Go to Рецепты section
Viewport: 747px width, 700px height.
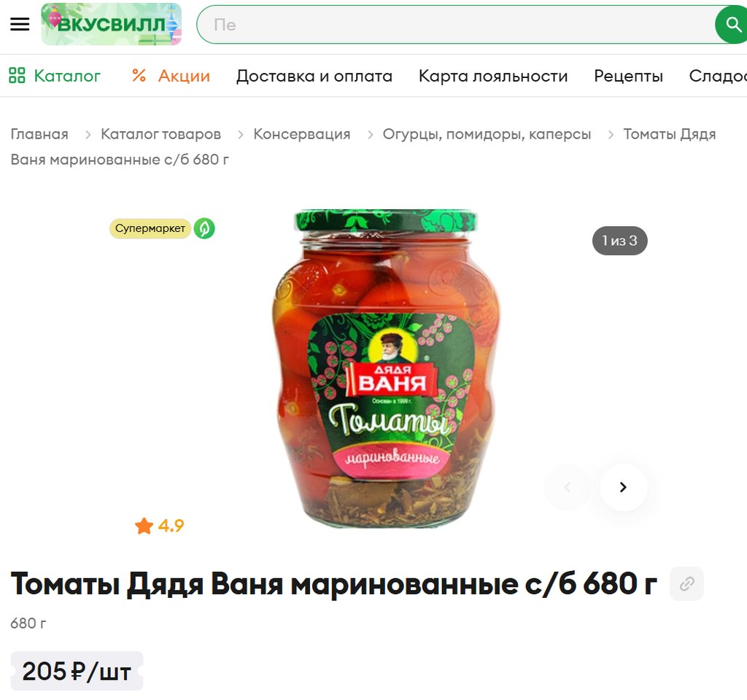(628, 76)
